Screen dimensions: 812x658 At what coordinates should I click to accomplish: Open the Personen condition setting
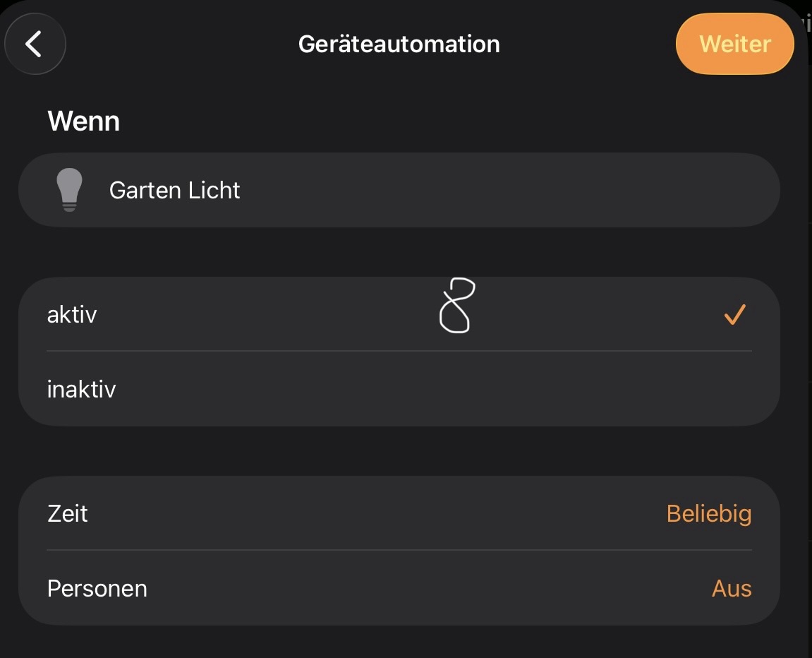pyautogui.click(x=97, y=588)
